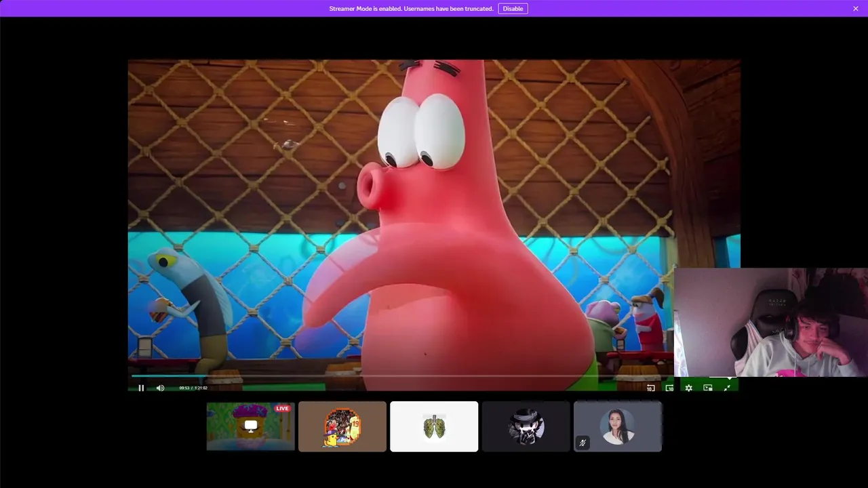The image size is (868, 488).
Task: Open picture-in-picture mode for video
Action: [x=708, y=388]
